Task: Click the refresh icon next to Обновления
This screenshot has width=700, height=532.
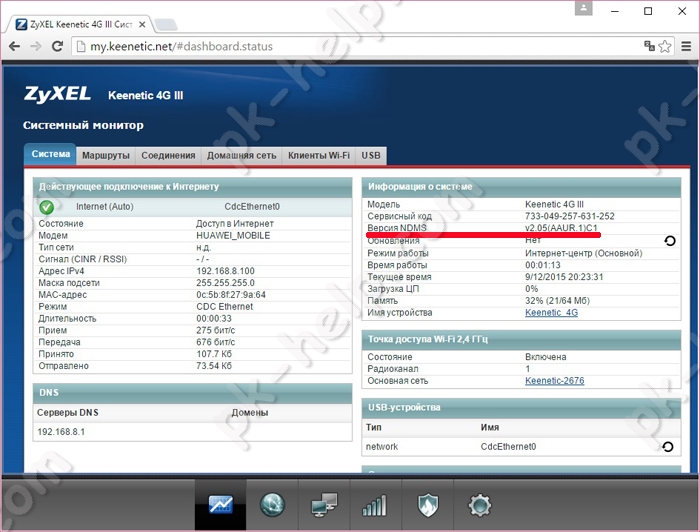Action: tap(670, 241)
